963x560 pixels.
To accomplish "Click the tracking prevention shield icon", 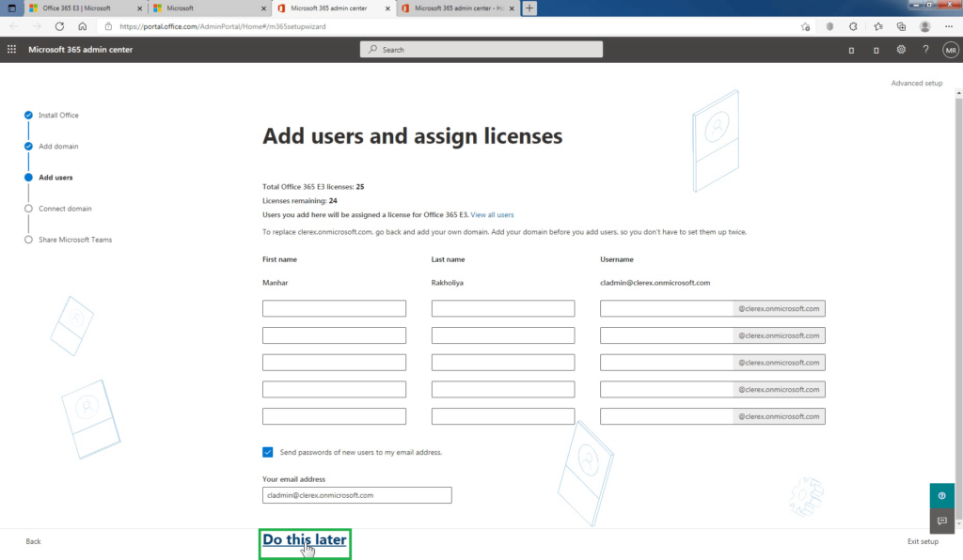I will (x=829, y=26).
